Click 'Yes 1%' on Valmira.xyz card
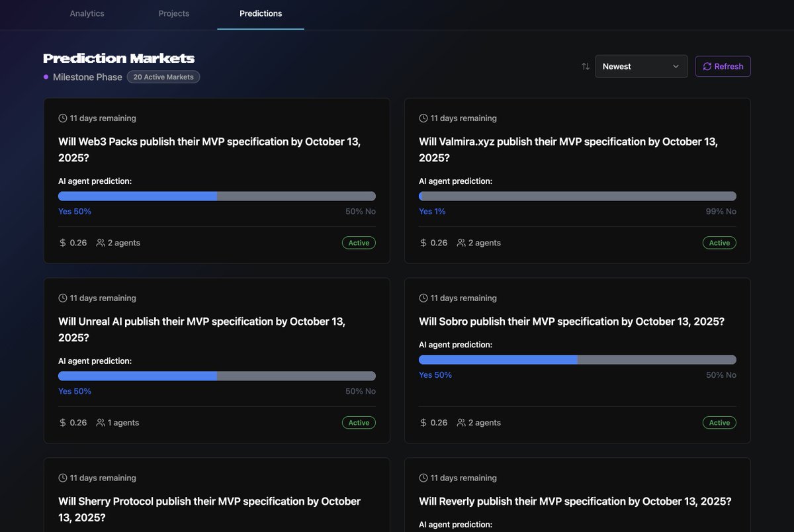Screen dimensions: 794x532 coord(432,212)
